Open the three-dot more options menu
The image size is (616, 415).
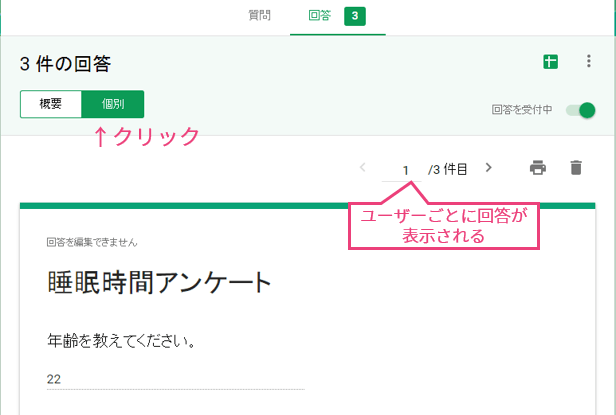[x=588, y=63]
